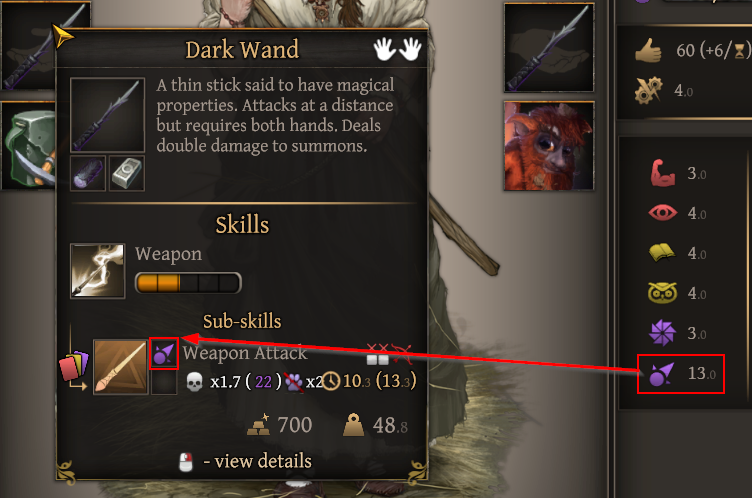The image size is (752, 498).
Task: Select the yellow owl wisdom stat icon
Action: [x=662, y=293]
